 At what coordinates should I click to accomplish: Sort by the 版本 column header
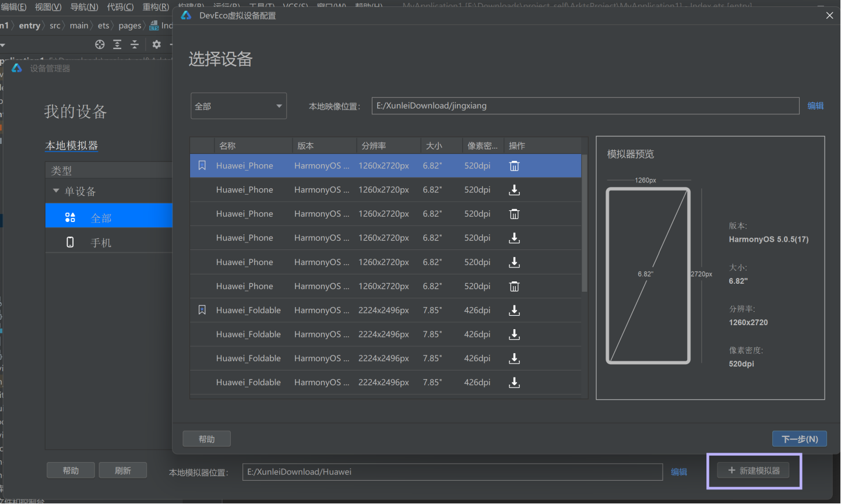click(x=324, y=146)
